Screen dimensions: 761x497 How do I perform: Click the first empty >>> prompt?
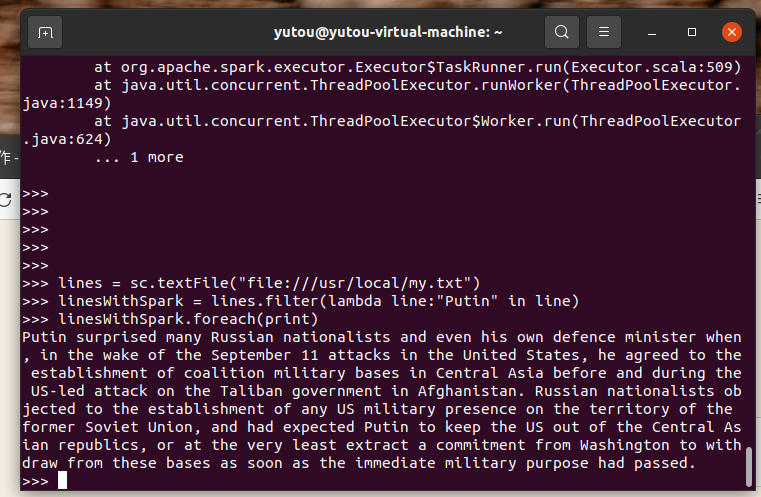click(35, 193)
